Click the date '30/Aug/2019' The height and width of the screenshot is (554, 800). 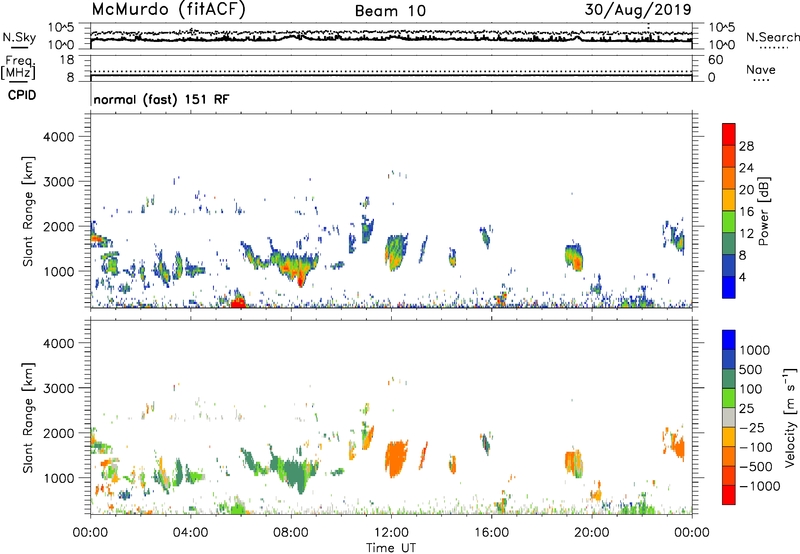tap(638, 10)
